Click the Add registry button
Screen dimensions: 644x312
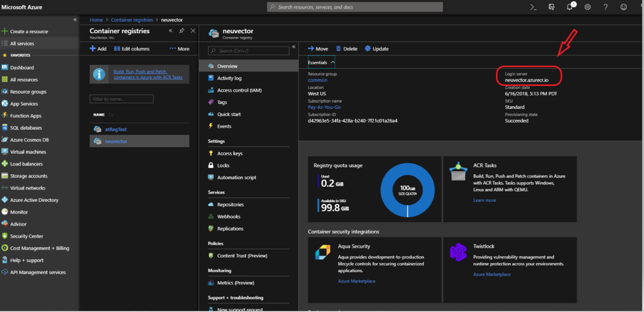point(98,49)
